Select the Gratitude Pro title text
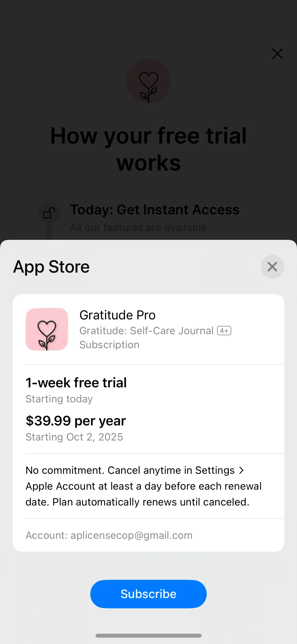Image resolution: width=297 pixels, height=644 pixels. (117, 315)
